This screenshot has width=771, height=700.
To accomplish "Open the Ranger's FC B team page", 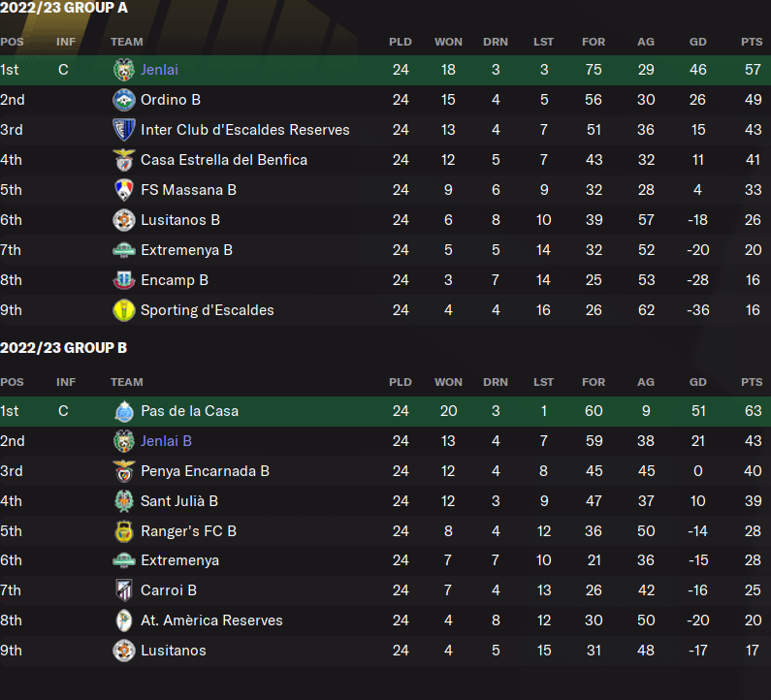I will pyautogui.click(x=188, y=531).
